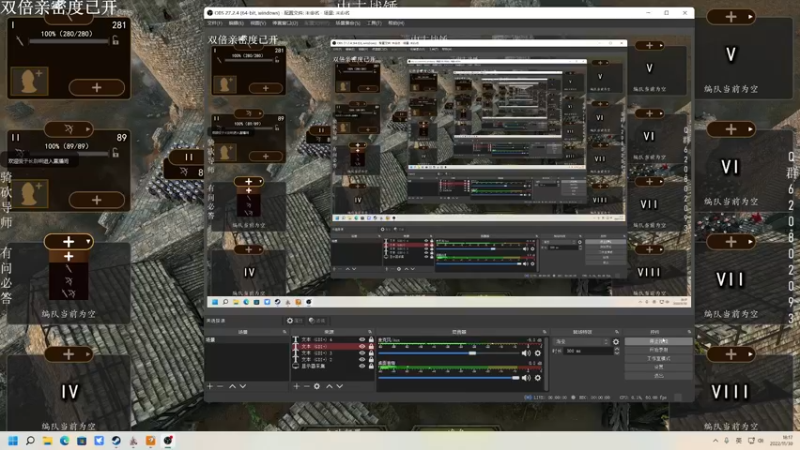This screenshot has width=800, height=450.
Task: Expand formation VI plus dropdown
Action: [731, 129]
